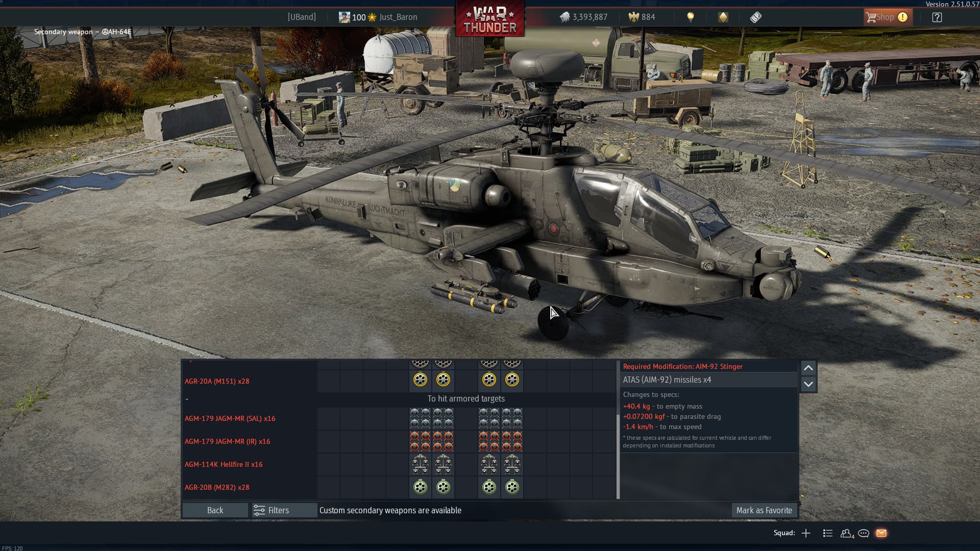Open the chat bubble icon
980x551 pixels.
coord(864,533)
